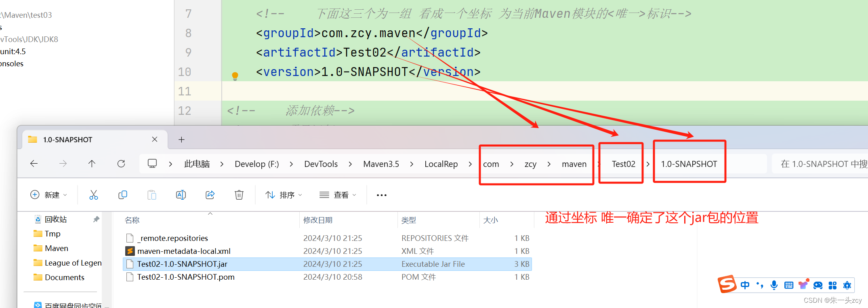Expand chevron after com breadcrumb

[x=512, y=164]
